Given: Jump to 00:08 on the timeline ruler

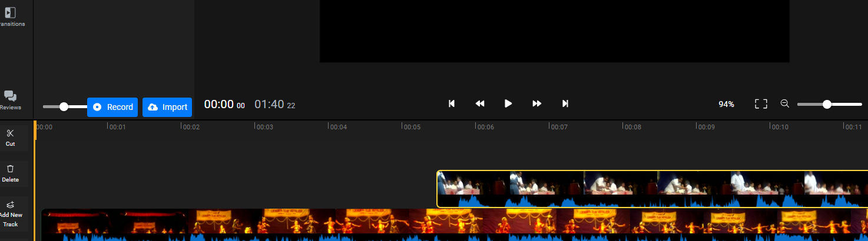Looking at the screenshot, I should [632, 126].
